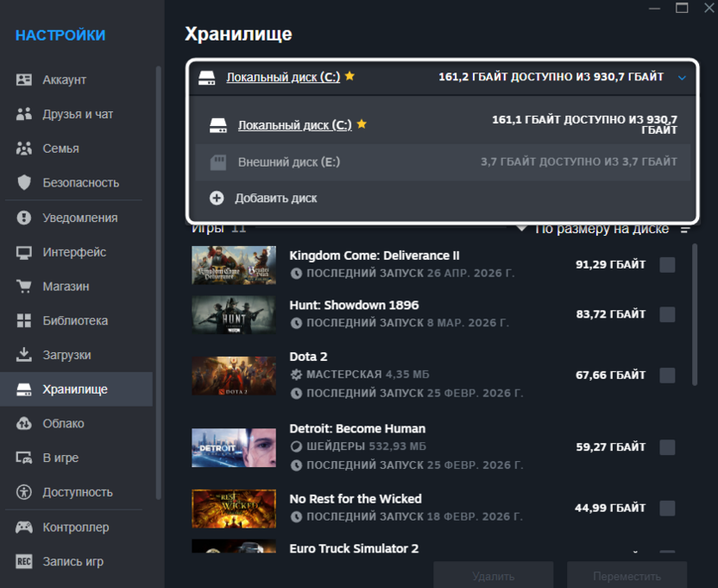Screen dimensions: 718x588
Task: Click the Kingdom Come: Deliverance II thumbnail
Action: coord(234,265)
